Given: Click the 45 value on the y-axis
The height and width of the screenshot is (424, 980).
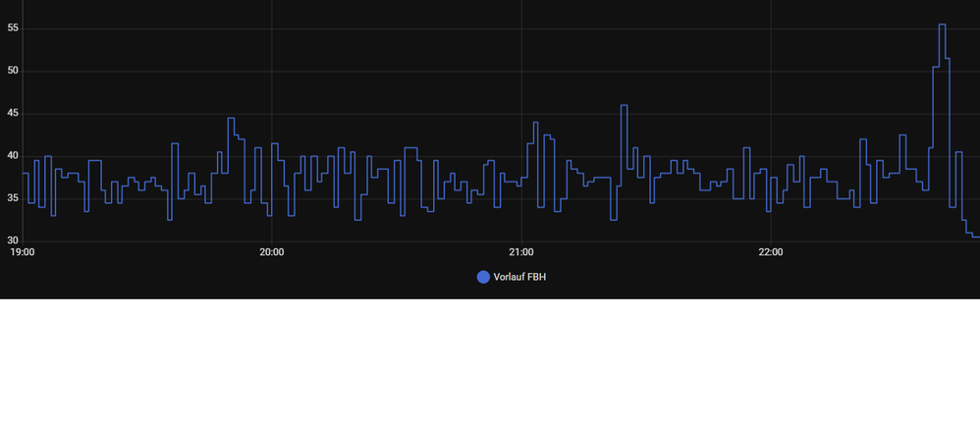Looking at the screenshot, I should point(13,114).
